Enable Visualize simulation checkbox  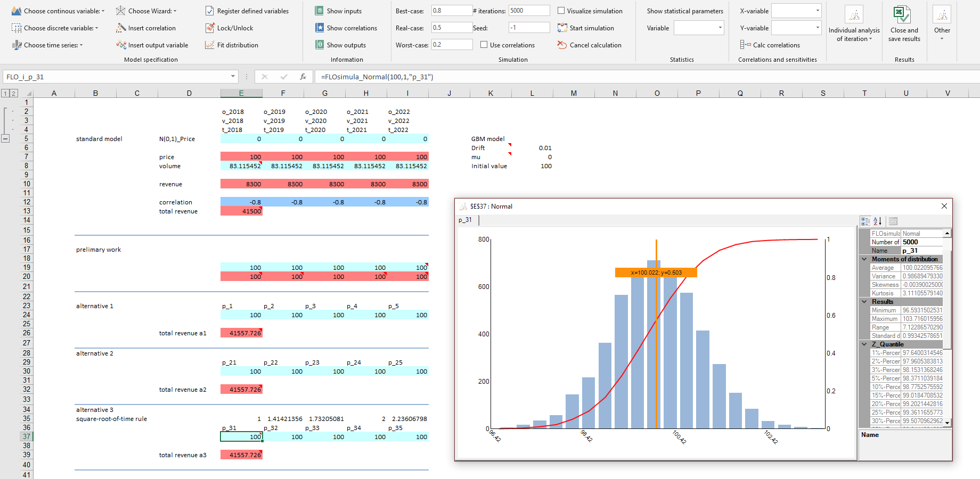pos(561,11)
